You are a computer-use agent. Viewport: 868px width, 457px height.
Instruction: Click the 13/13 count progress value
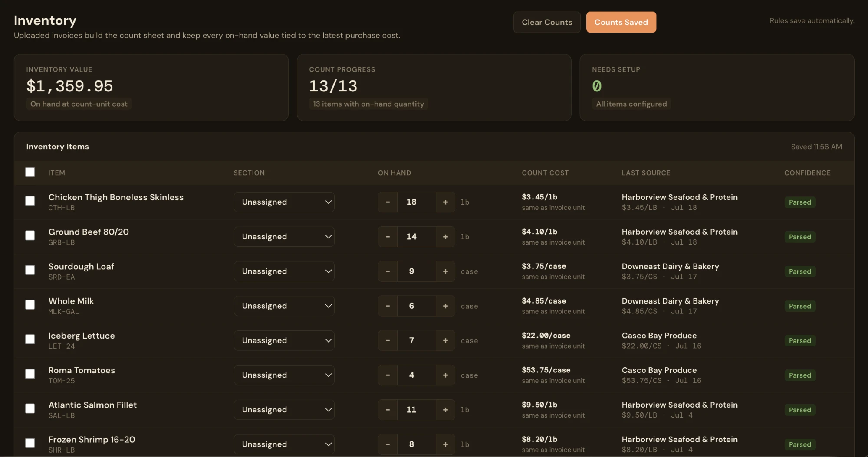click(333, 86)
